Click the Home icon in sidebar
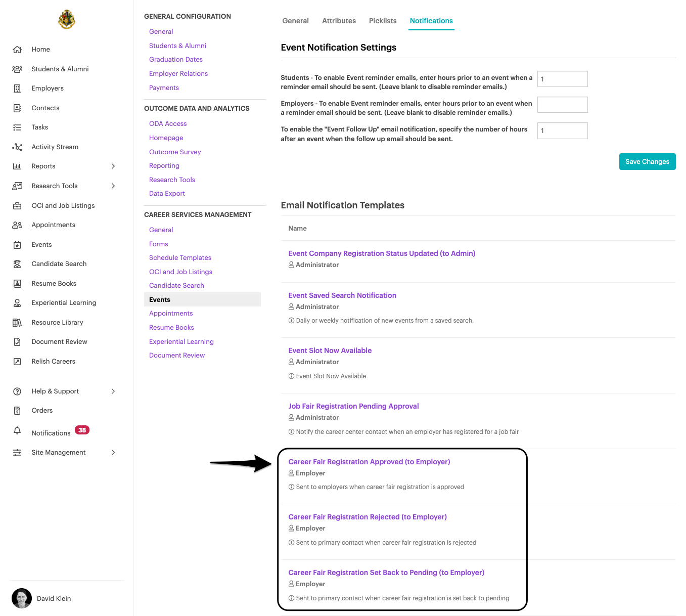The height and width of the screenshot is (616, 686). pyautogui.click(x=17, y=50)
